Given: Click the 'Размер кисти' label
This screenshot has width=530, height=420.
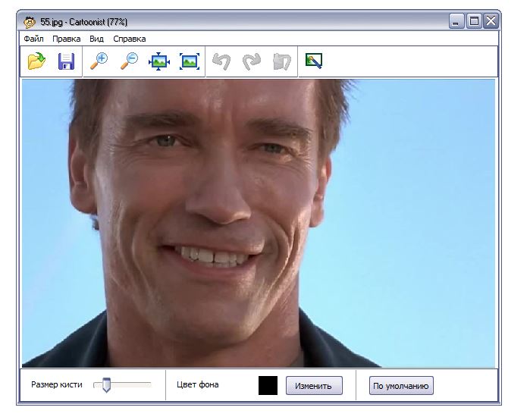Looking at the screenshot, I should point(56,384).
